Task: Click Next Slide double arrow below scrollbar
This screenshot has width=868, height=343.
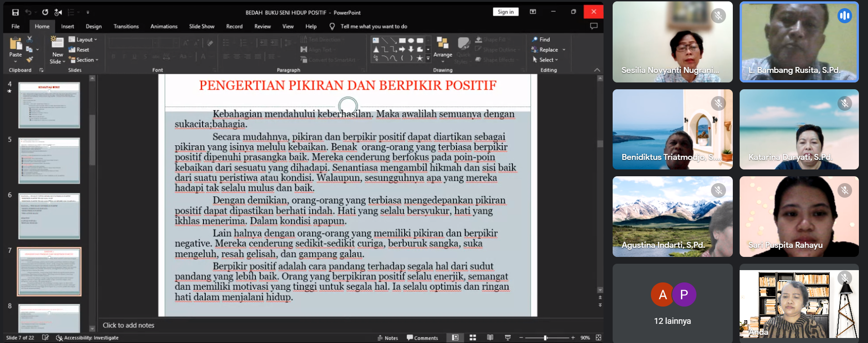Action: point(600,305)
